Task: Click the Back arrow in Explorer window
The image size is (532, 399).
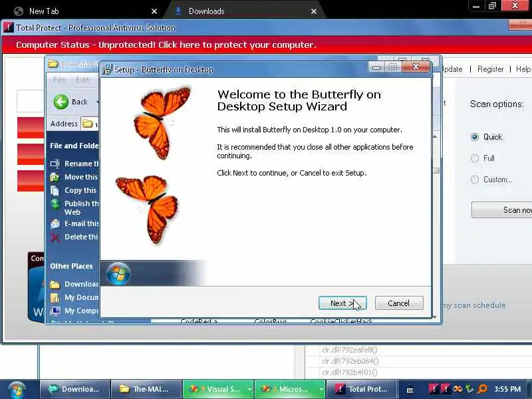Action: [x=61, y=102]
